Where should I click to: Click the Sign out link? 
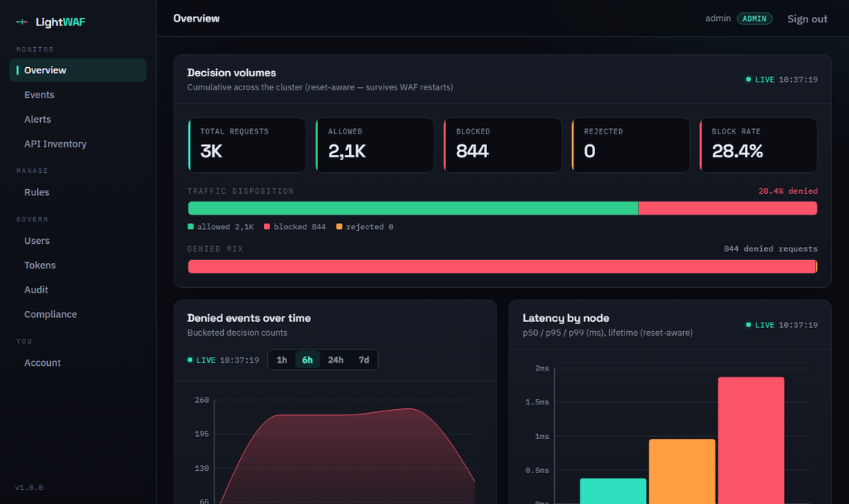coord(807,19)
